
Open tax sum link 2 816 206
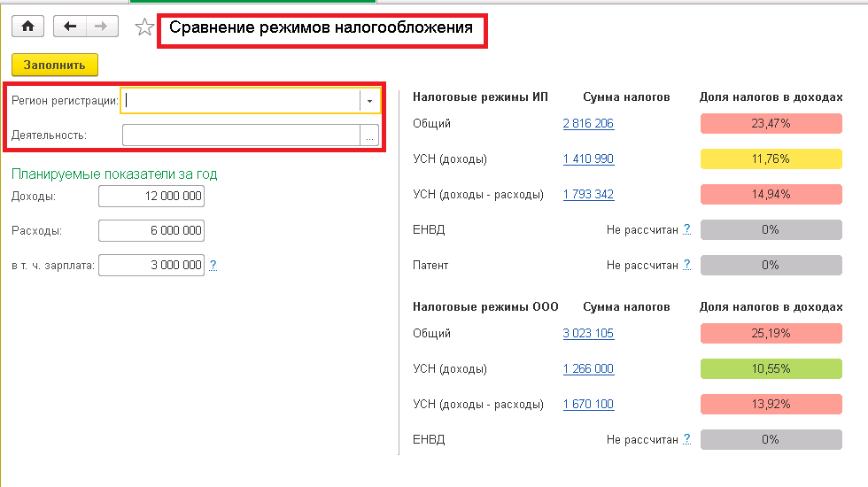pyautogui.click(x=588, y=124)
